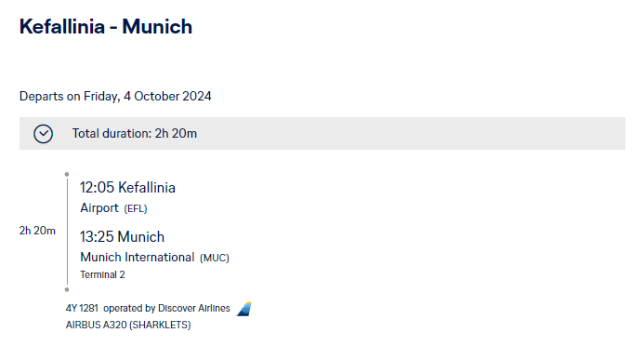644x346 pixels.
Task: Click the Airport label under Kefallinia
Action: 99,208
